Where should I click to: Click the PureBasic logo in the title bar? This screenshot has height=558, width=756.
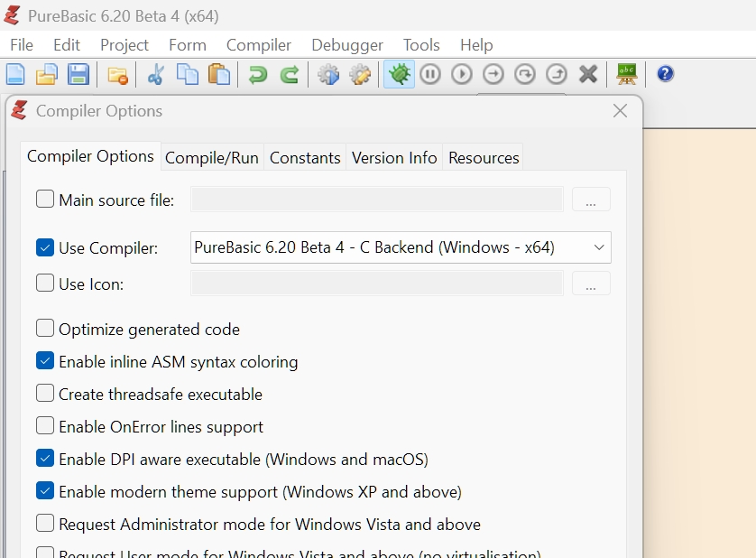click(12, 15)
